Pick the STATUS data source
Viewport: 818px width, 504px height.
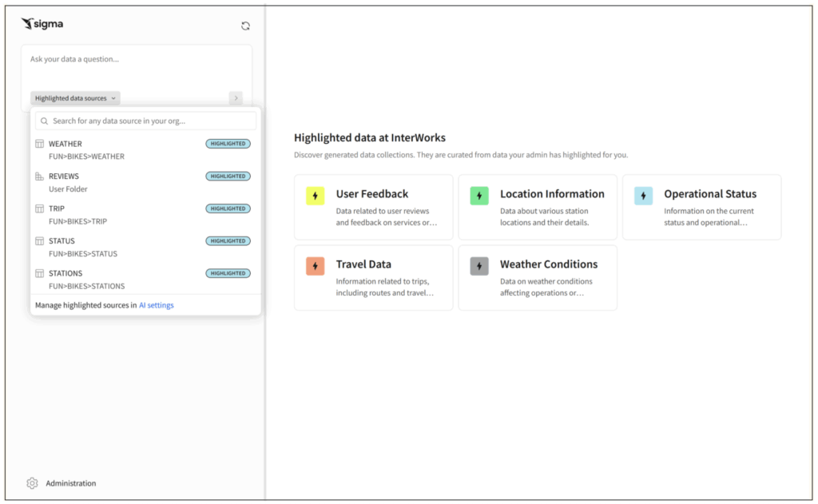[x=62, y=241]
